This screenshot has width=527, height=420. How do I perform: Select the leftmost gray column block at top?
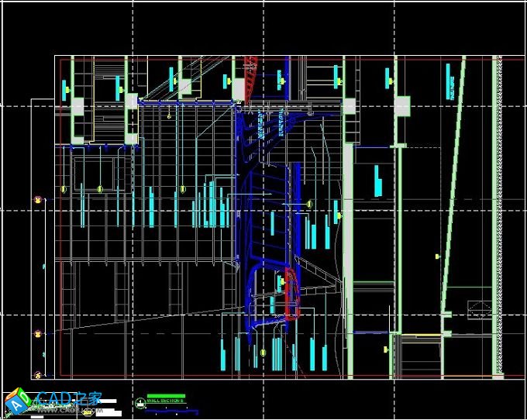(x=78, y=106)
